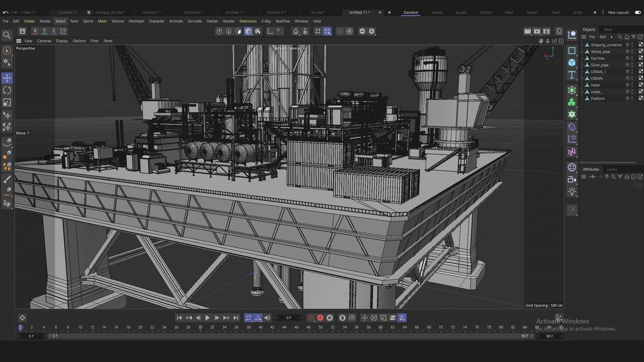Screen dimensions: 644x362
Task: Select the Rotate tool in left toolbar
Action: tap(7, 90)
